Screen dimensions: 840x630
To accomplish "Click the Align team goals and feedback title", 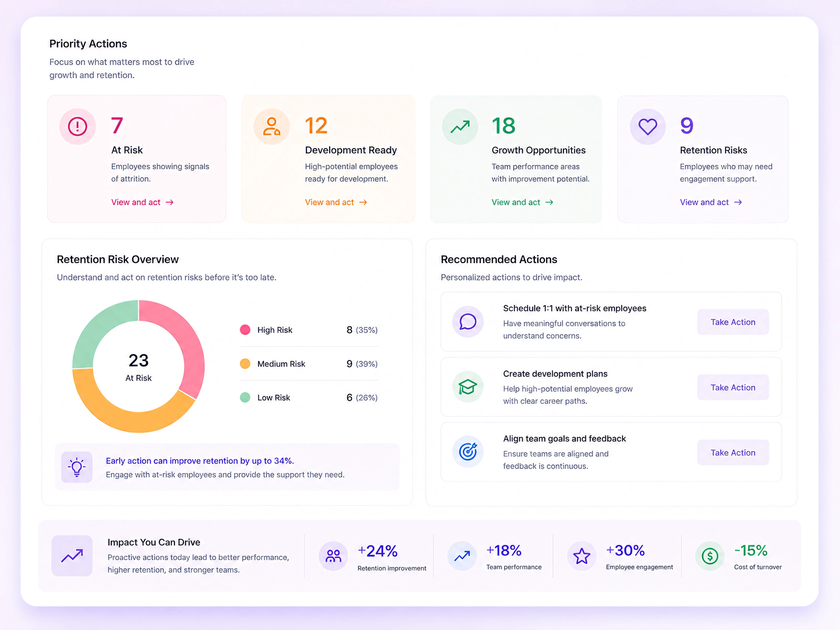I will click(x=564, y=439).
